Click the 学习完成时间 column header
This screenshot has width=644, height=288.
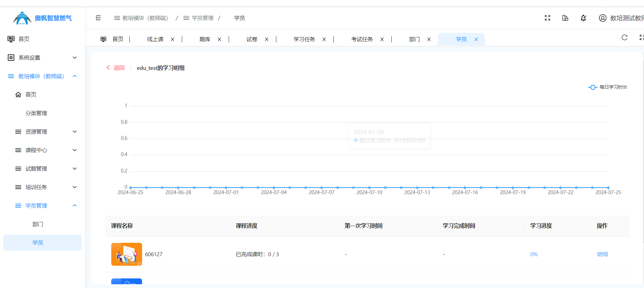(459, 226)
